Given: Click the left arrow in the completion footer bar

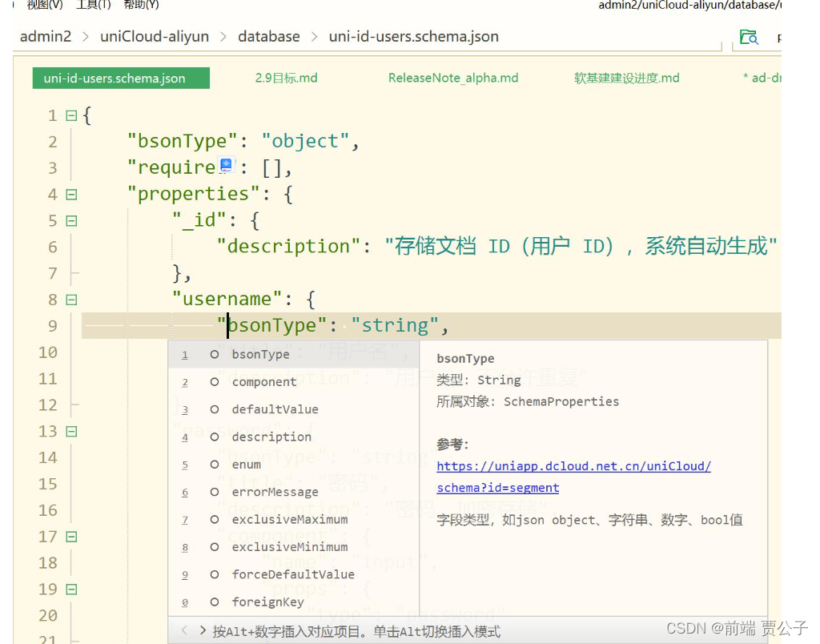Looking at the screenshot, I should 183,630.
